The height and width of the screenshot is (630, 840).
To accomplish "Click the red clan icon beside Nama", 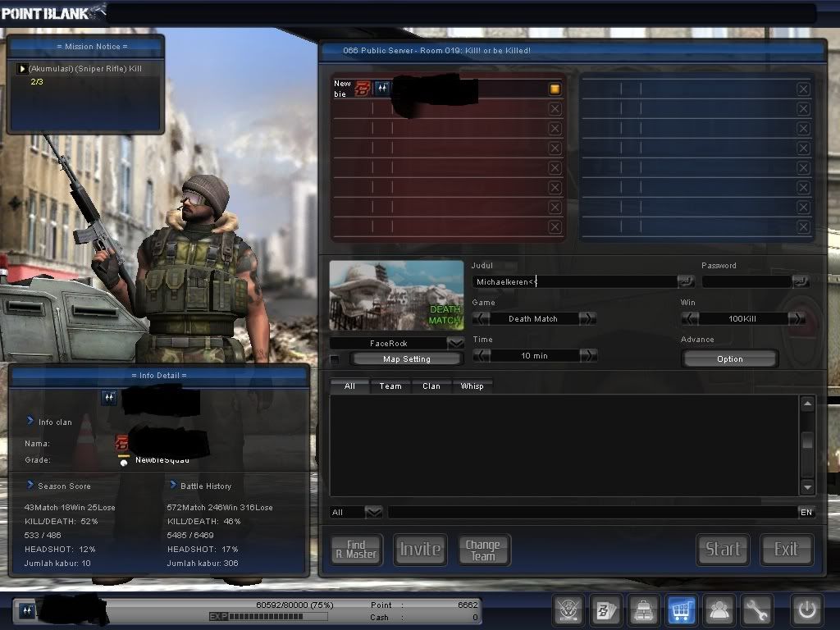I will pos(121,442).
